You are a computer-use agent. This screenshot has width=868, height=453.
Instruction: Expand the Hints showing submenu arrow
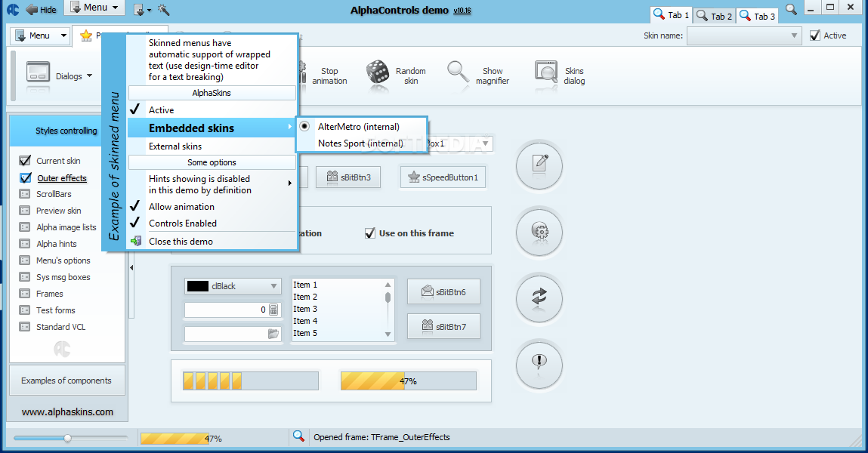click(x=289, y=183)
